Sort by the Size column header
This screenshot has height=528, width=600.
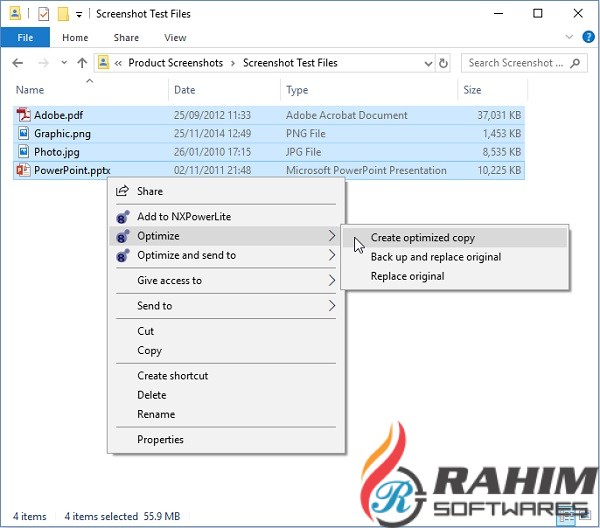[x=472, y=90]
